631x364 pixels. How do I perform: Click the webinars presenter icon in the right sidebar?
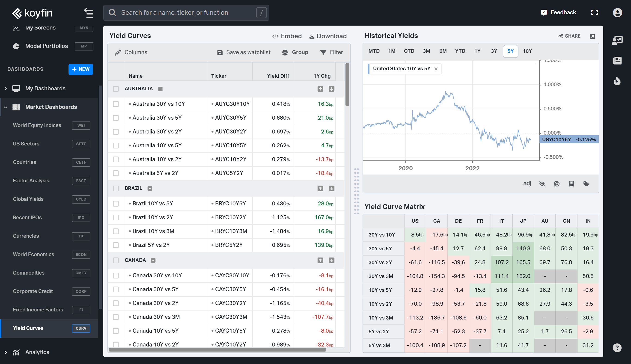[617, 40]
